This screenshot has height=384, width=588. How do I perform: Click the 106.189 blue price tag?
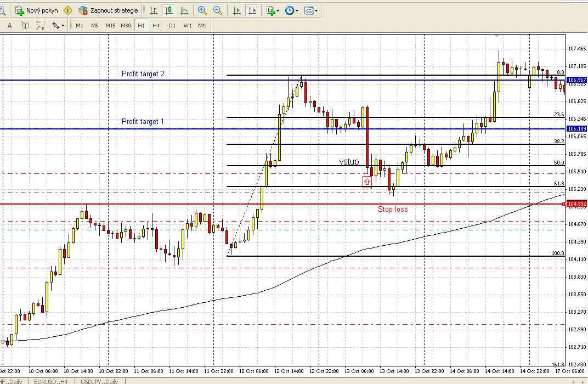pyautogui.click(x=576, y=128)
